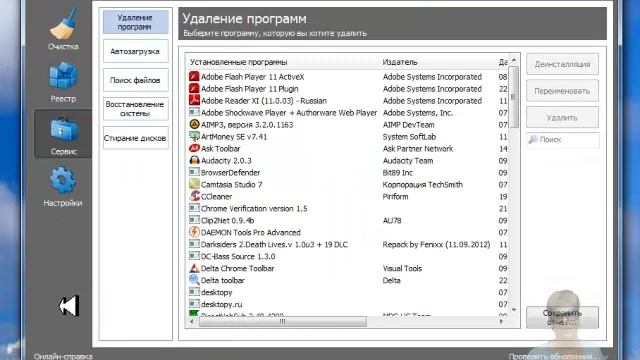This screenshot has height=360, width=640.
Task: Select the DC-Bass Source icon
Action: (194, 256)
